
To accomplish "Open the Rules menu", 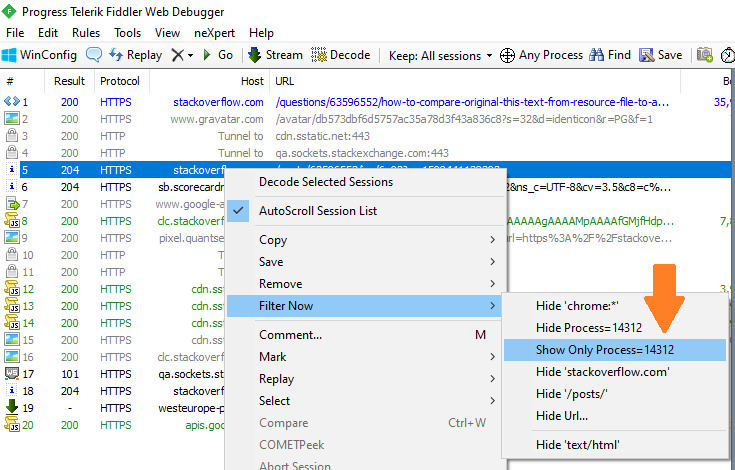I will 86,33.
